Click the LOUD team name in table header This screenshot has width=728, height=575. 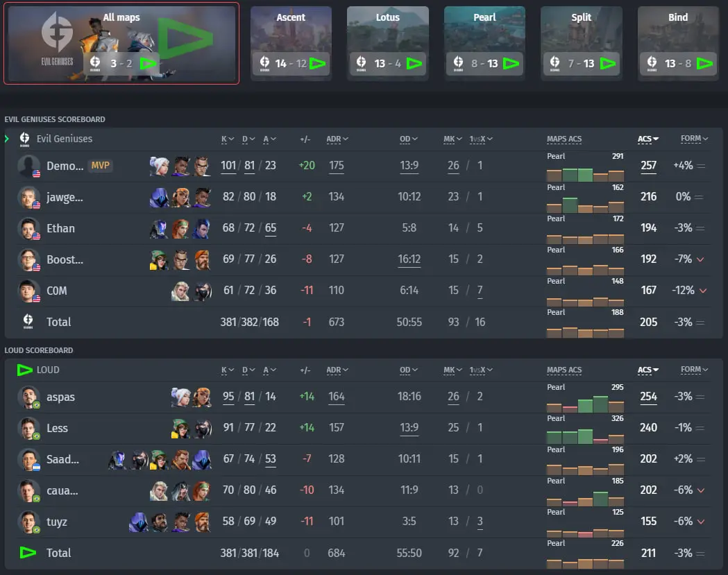pos(48,370)
